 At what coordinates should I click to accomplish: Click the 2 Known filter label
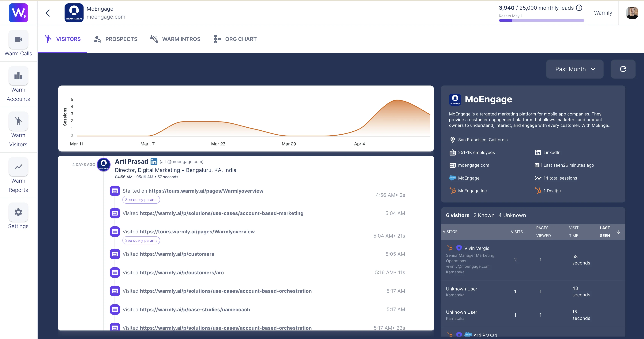point(484,215)
